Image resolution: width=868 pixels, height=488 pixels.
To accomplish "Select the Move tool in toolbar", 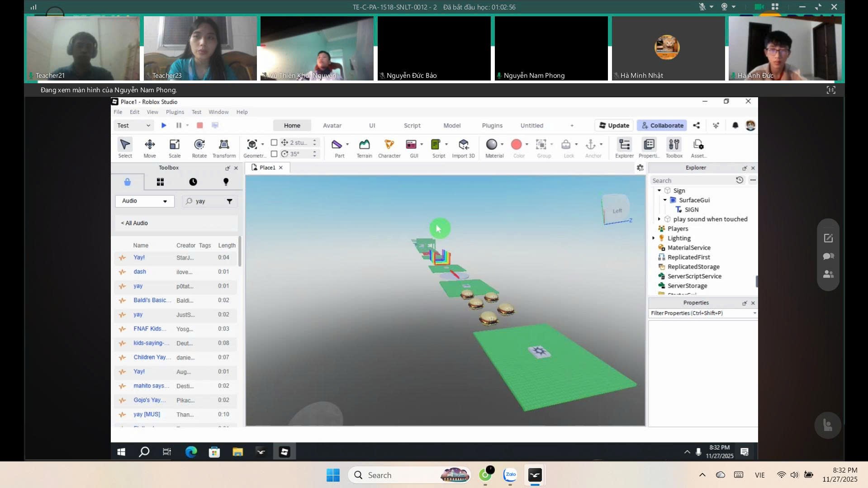I will tap(150, 148).
